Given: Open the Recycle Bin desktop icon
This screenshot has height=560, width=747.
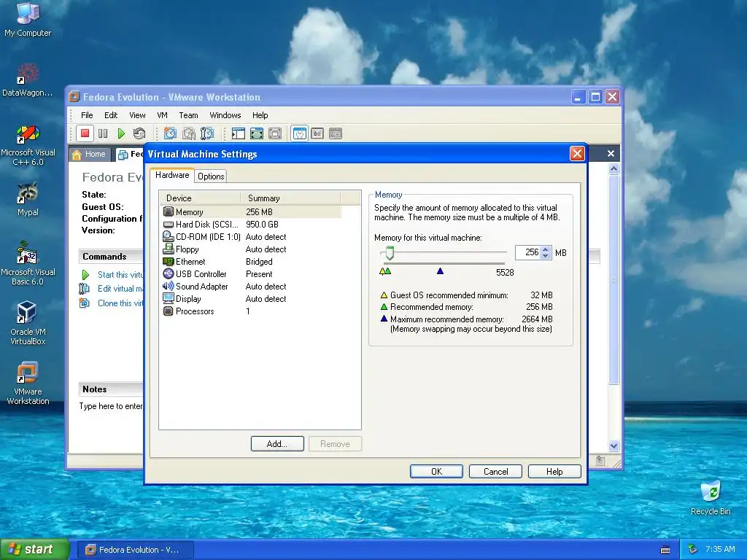Looking at the screenshot, I should [x=711, y=497].
